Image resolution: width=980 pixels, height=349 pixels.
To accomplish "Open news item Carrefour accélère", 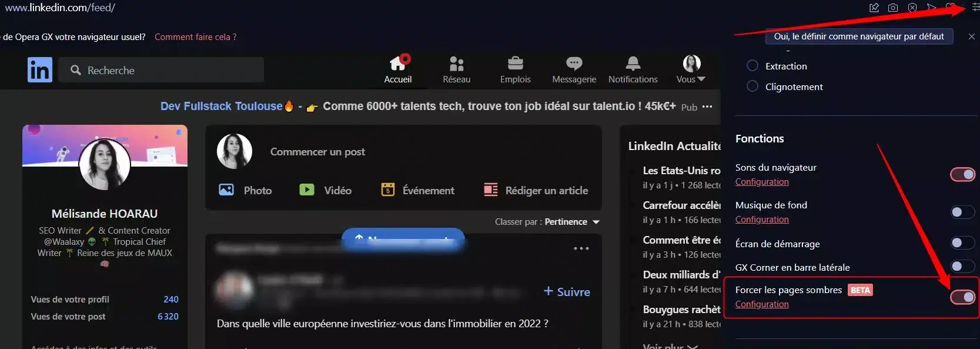I will point(681,205).
